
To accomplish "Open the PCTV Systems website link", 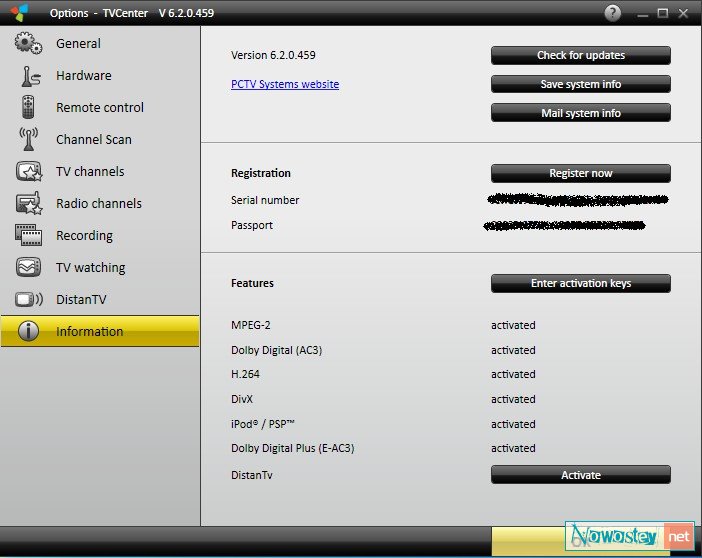I will [x=285, y=85].
